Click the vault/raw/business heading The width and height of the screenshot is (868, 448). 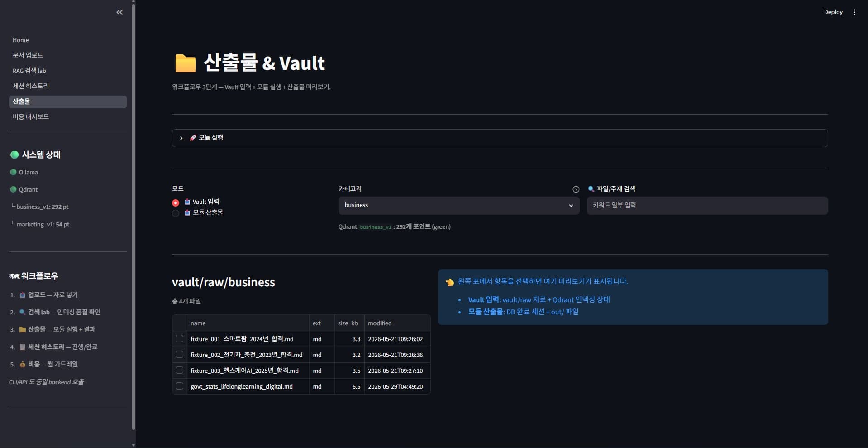[224, 282]
